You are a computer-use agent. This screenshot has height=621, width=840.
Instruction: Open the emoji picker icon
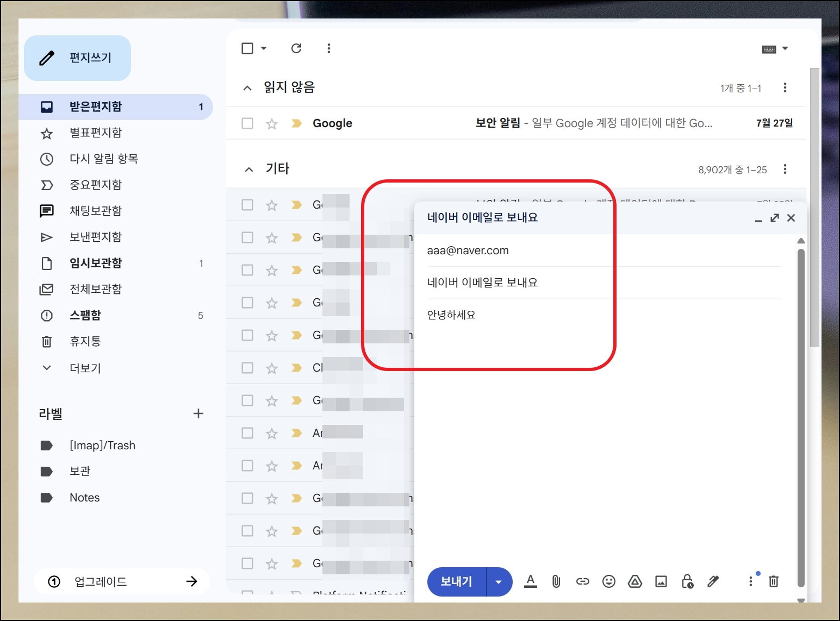click(x=609, y=581)
